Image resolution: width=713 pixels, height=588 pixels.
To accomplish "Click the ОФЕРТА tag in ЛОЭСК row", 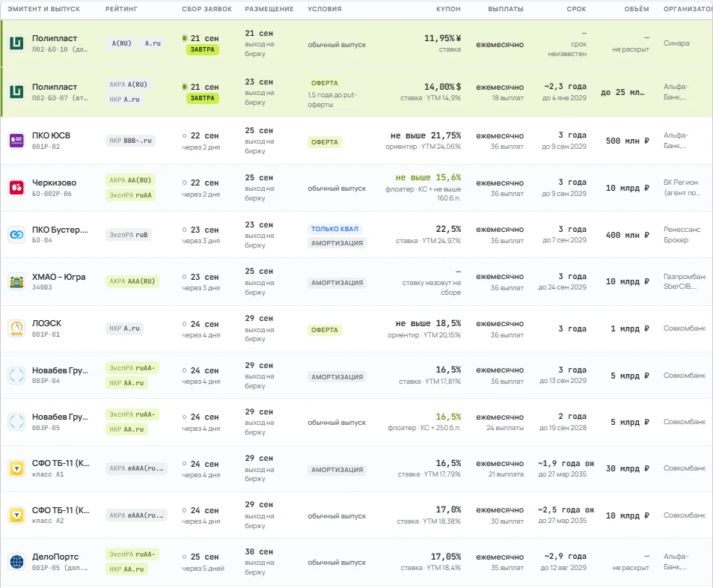I will 325,330.
